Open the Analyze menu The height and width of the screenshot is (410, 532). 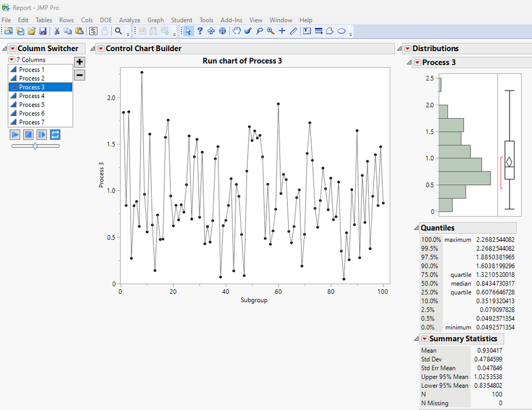point(129,20)
